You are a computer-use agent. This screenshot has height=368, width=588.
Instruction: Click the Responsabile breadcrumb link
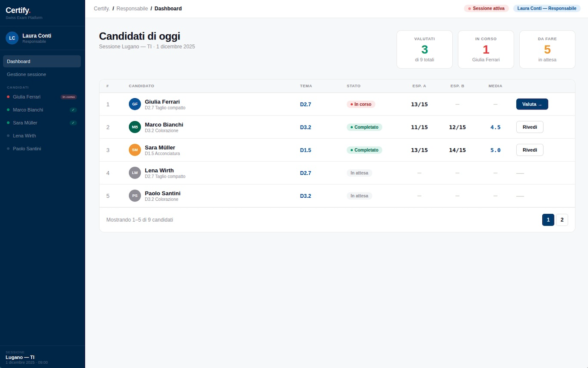(132, 9)
